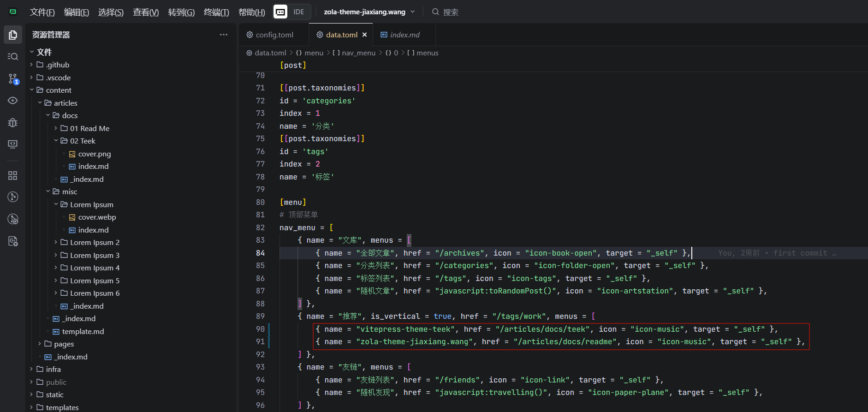The image size is (868, 412).
Task: Open the 编辑(E) menu
Action: 77,12
